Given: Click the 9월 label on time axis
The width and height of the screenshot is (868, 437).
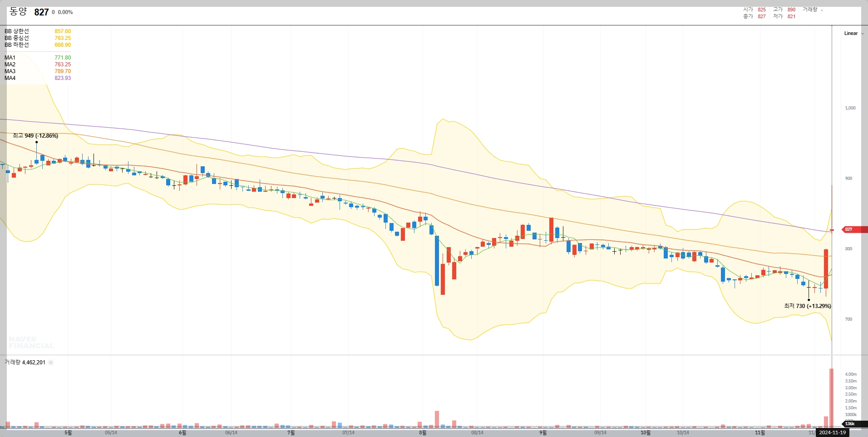Looking at the screenshot, I should 543,432.
